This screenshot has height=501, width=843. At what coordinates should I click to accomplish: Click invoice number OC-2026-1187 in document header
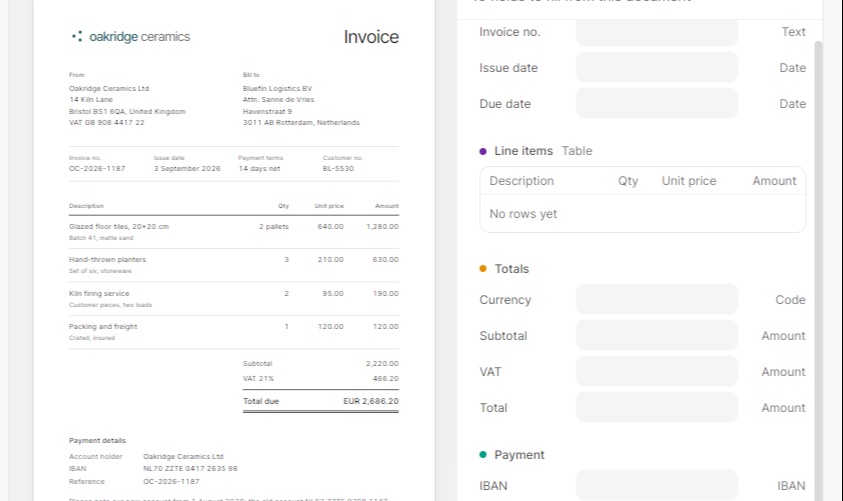pyautogui.click(x=97, y=168)
